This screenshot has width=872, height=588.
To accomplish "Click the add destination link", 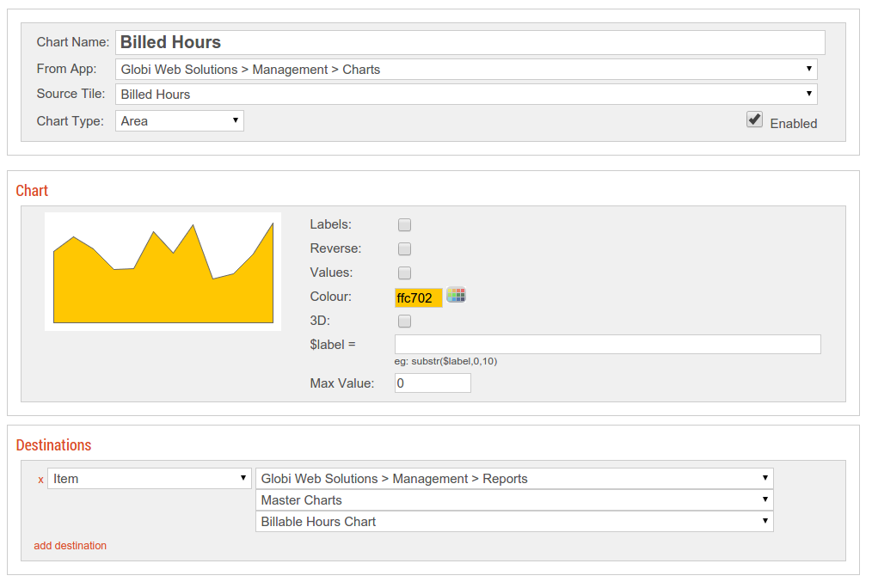I will 70,546.
